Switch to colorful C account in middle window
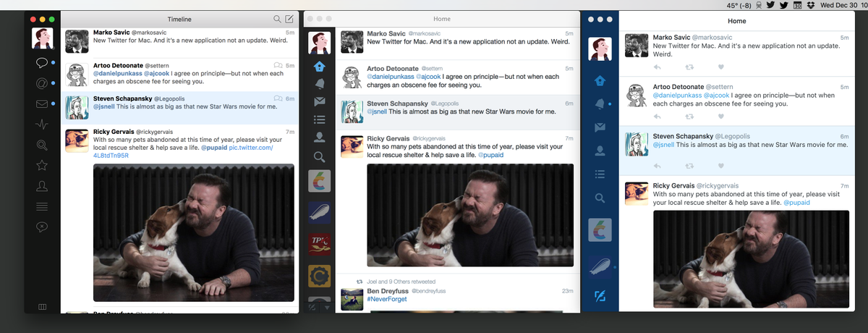This screenshot has height=333, width=868. coord(319,181)
